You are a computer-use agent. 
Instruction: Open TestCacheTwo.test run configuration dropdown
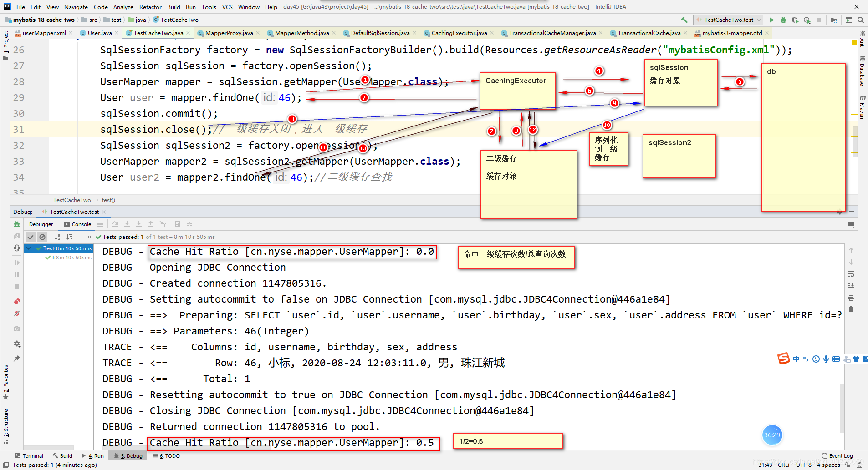(728, 20)
